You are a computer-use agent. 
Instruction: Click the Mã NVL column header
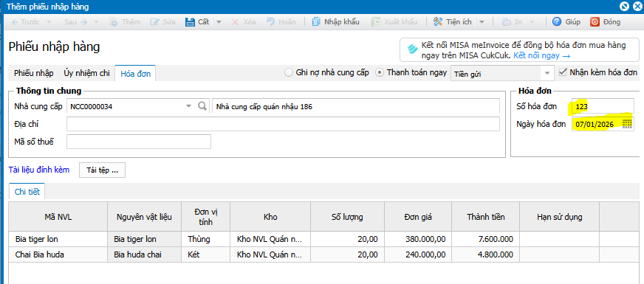58,217
